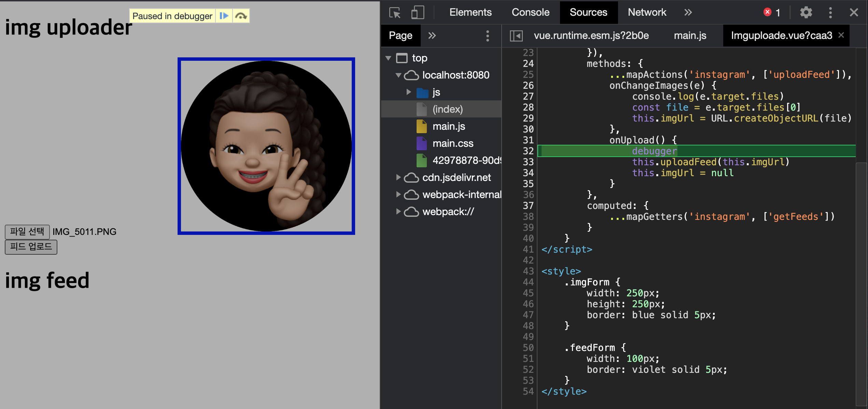868x409 pixels.
Task: Hide the navigator sidebar pane icon
Action: pos(516,36)
